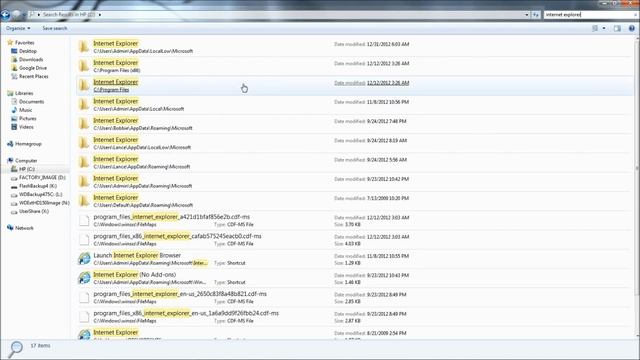This screenshot has width=640, height=360.
Task: Open the Videos library
Action: [x=22, y=127]
